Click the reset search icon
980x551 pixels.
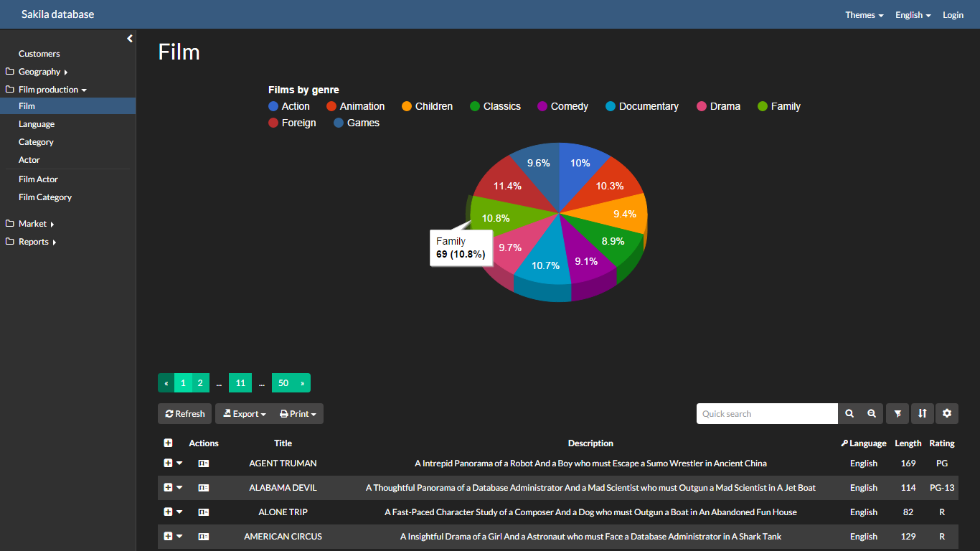coord(871,414)
